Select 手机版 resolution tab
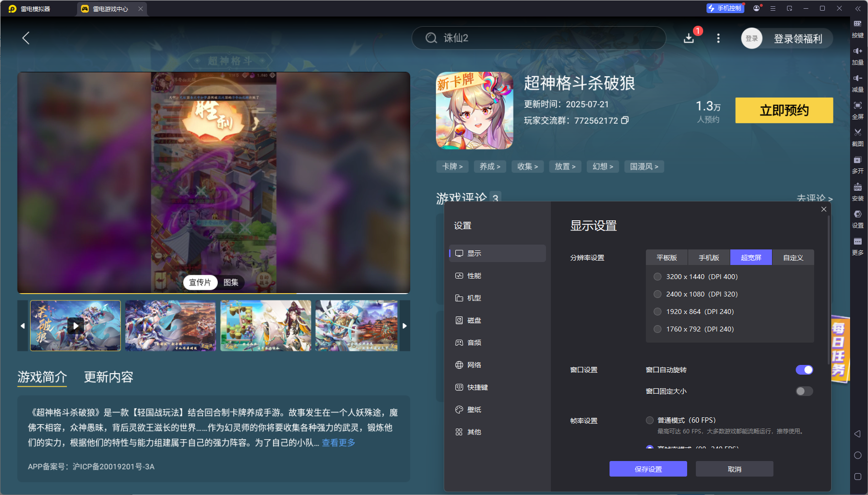This screenshot has width=868, height=495. tap(709, 258)
